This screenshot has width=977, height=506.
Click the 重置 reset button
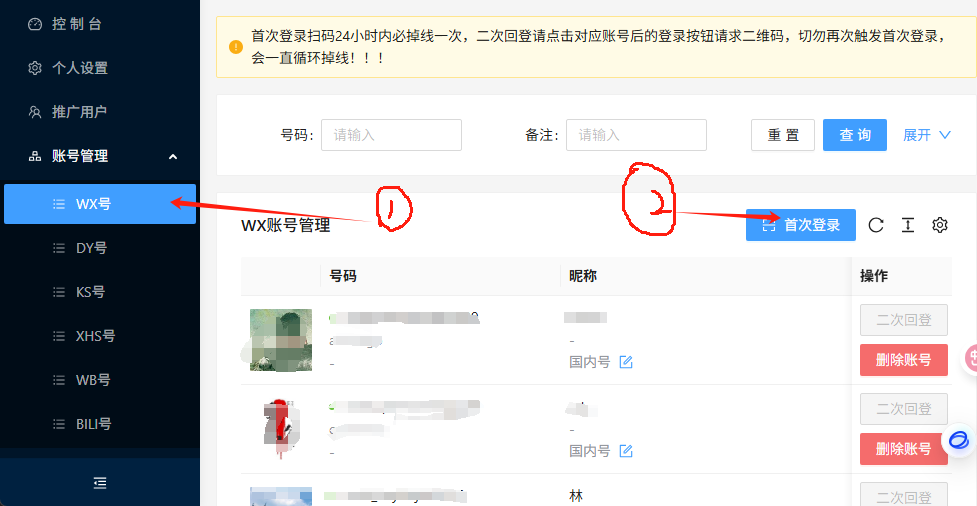(783, 135)
